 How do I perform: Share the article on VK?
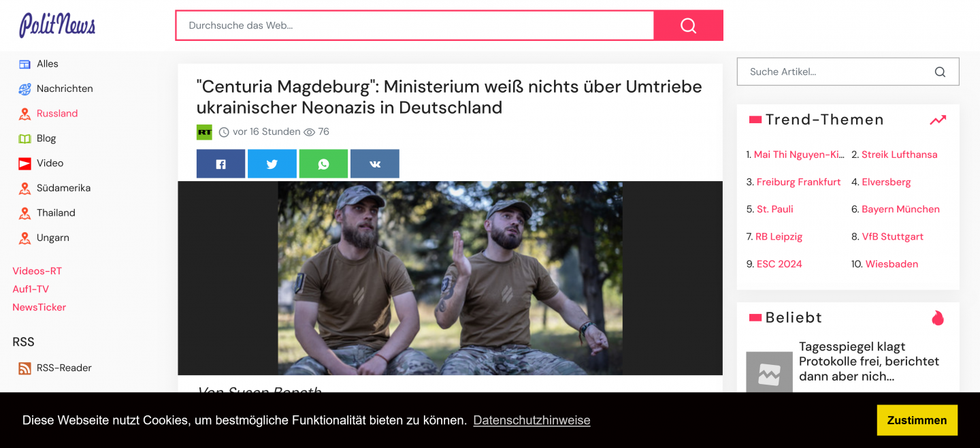click(375, 164)
